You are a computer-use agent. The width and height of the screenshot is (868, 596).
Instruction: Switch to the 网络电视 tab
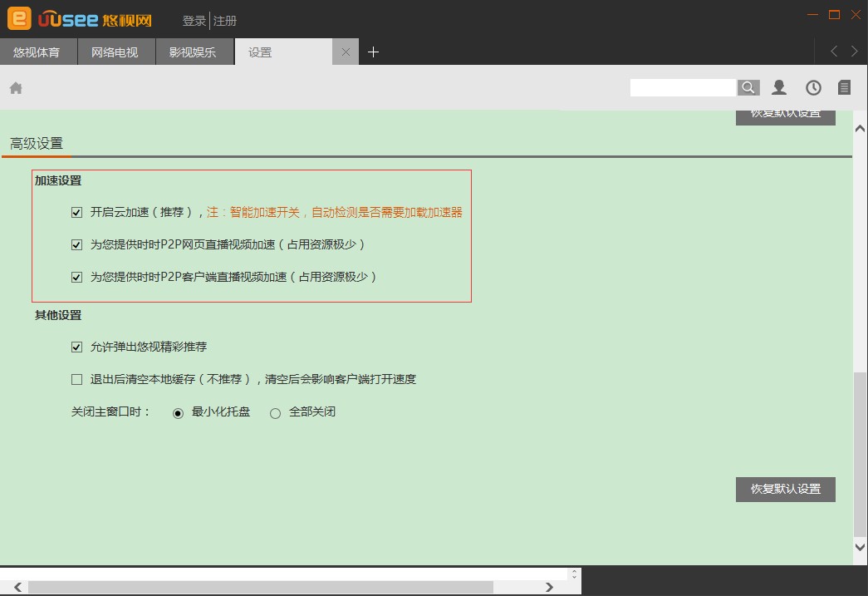(x=115, y=52)
